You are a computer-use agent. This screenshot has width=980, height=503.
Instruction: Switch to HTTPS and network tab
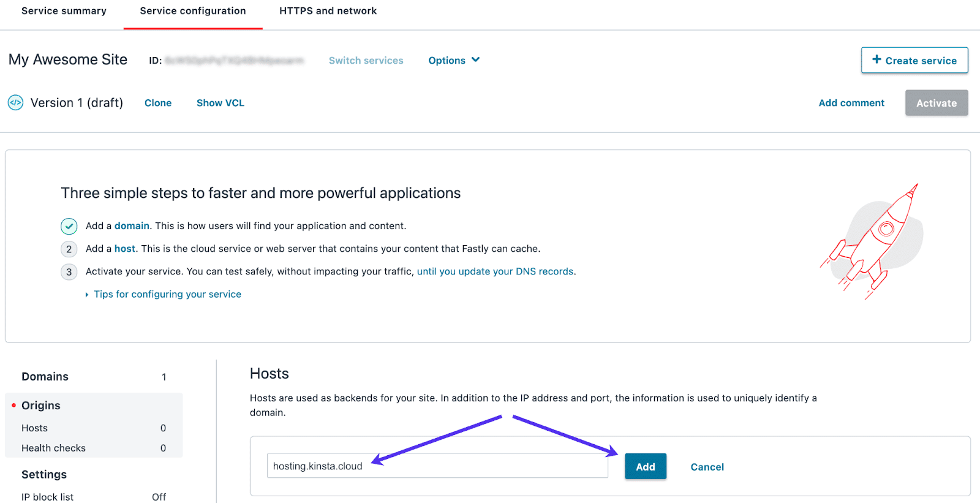(328, 11)
